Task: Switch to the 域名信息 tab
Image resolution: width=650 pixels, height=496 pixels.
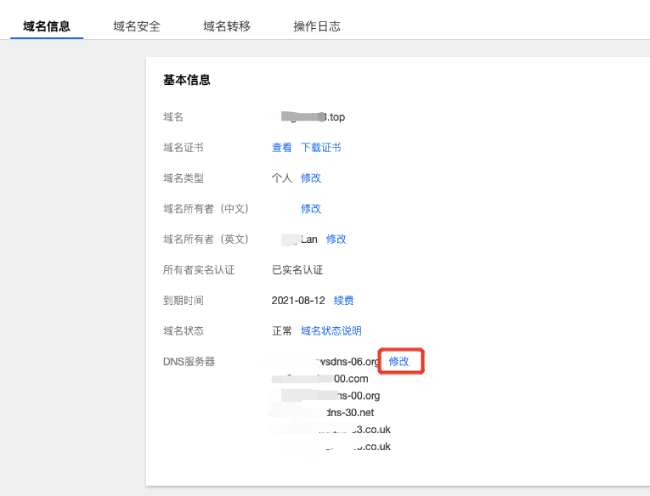Action: click(x=47, y=26)
